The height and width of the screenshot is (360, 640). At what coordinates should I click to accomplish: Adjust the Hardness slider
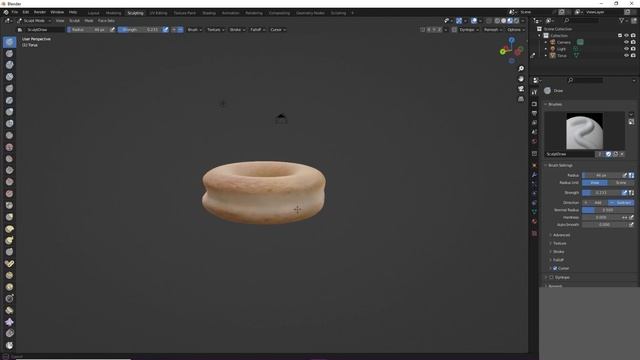(x=601, y=218)
